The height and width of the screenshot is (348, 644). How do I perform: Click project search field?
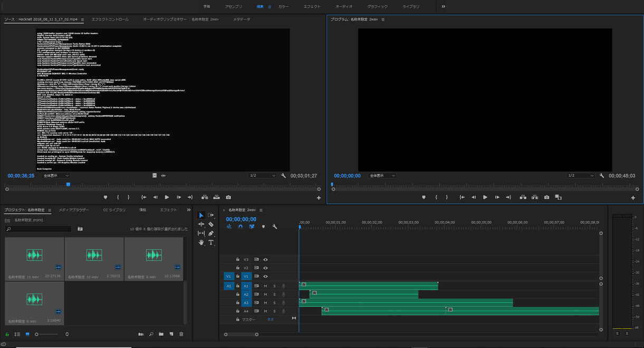tap(38, 229)
